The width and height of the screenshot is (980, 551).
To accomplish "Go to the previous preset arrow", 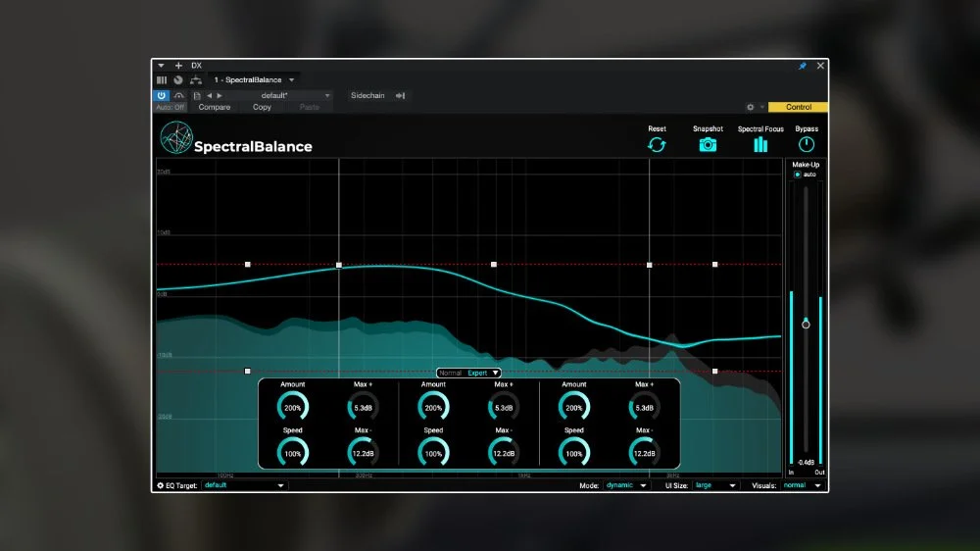I will [210, 96].
